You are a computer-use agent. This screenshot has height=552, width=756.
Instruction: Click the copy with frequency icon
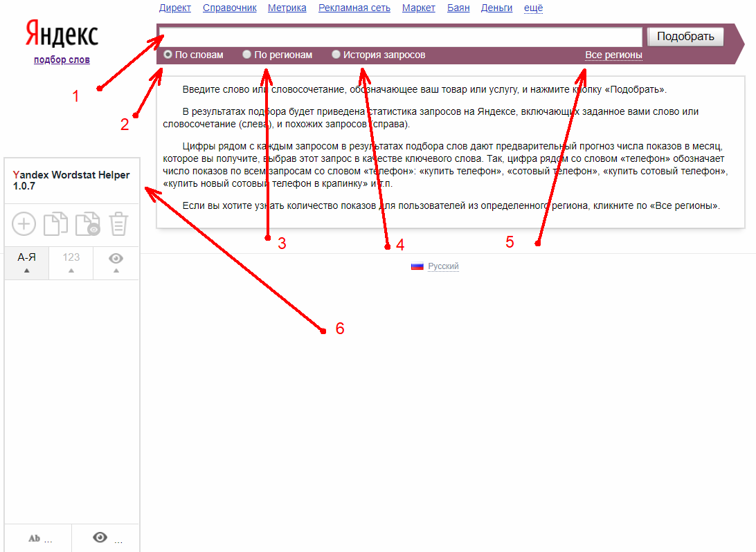pyautogui.click(x=88, y=224)
